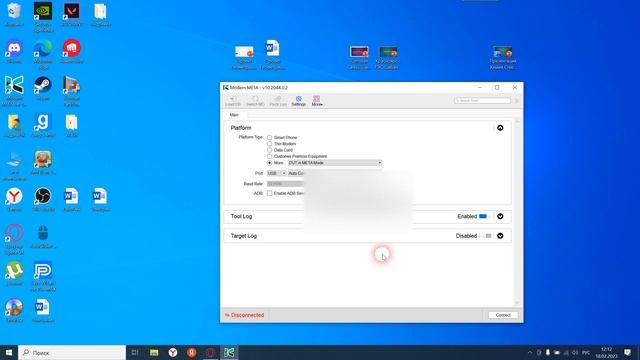Open the Windows Start menu
This screenshot has height=360, width=640.
pyautogui.click(x=9, y=352)
